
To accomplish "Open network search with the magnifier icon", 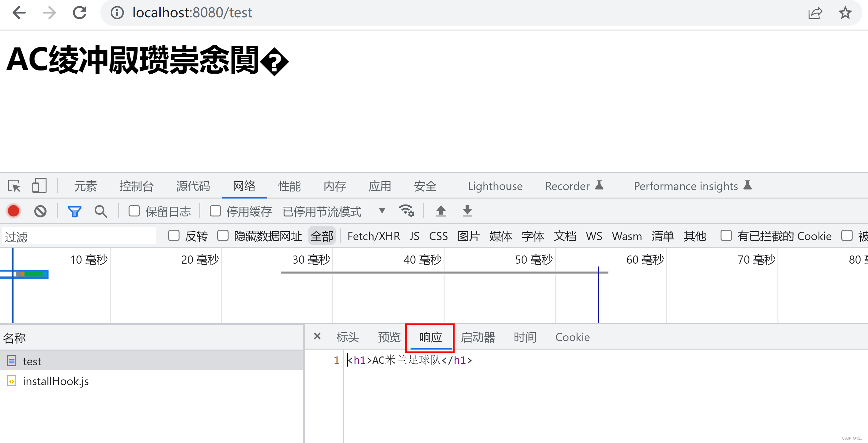I will tap(101, 211).
